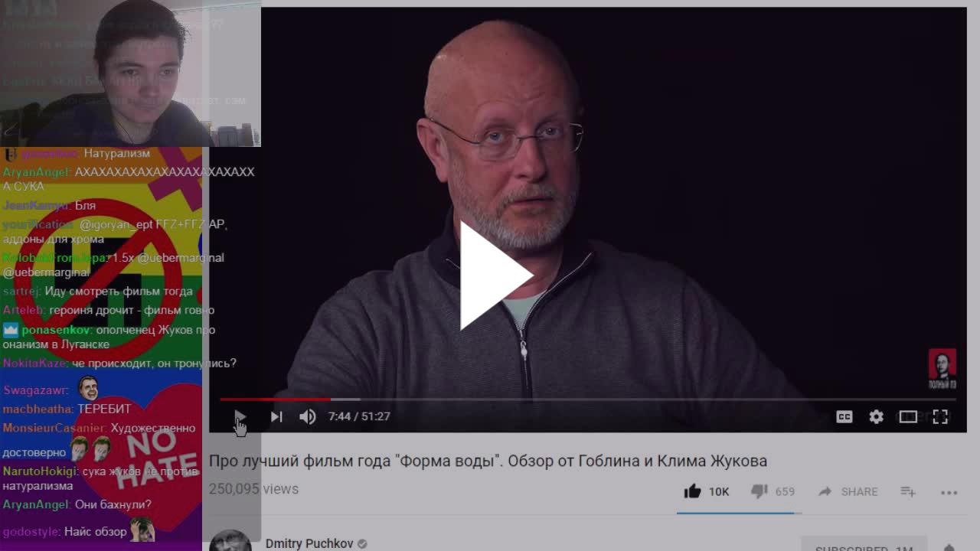Image resolution: width=980 pixels, height=551 pixels.
Task: Play the video using the control bar button
Action: click(240, 416)
